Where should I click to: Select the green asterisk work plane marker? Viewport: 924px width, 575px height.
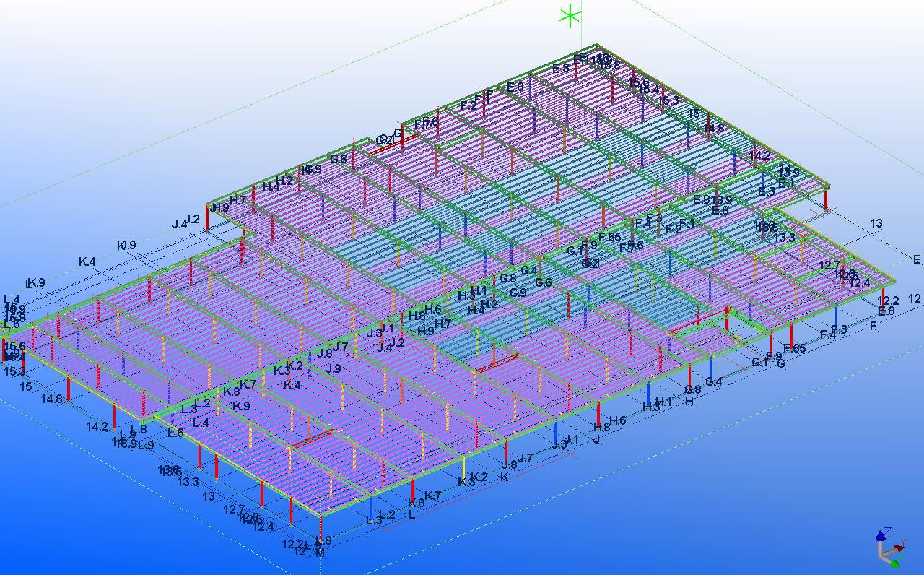(x=570, y=16)
